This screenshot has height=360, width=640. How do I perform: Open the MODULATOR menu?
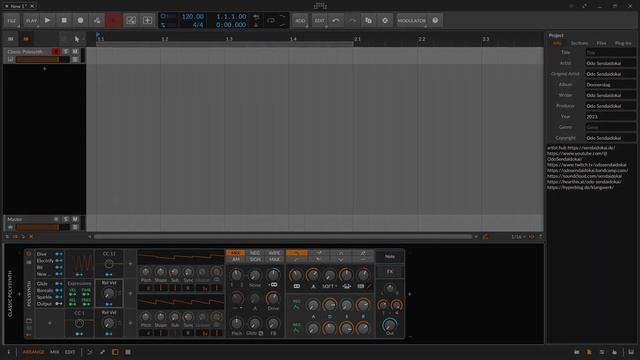pos(411,20)
